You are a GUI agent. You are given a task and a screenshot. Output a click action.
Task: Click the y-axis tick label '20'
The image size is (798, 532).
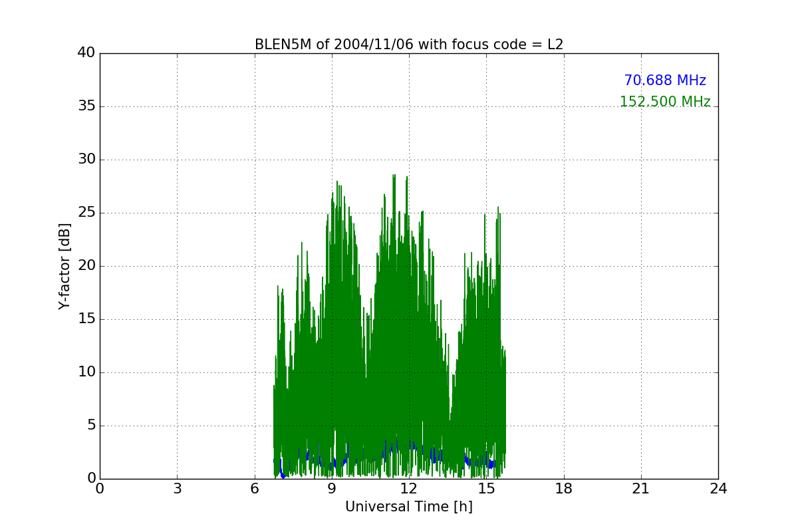click(x=86, y=266)
